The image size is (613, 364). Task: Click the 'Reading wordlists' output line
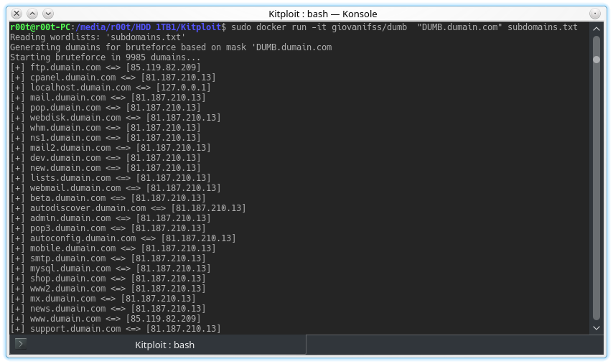98,37
